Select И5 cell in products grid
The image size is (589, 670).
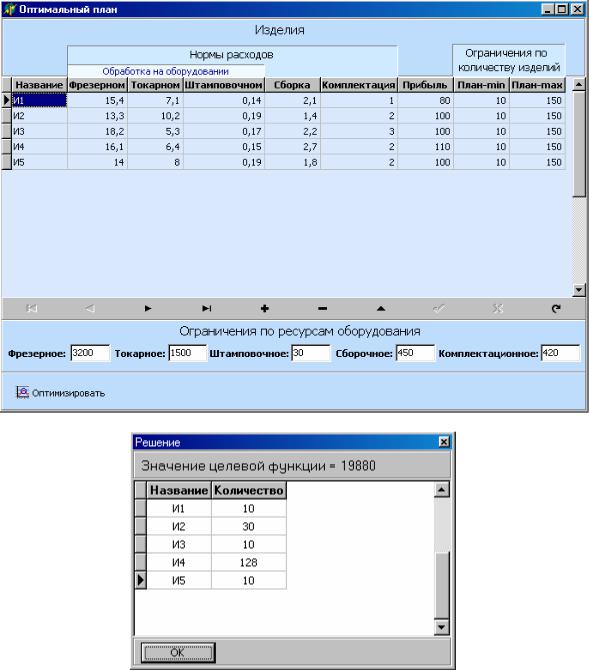pyautogui.click(x=39, y=162)
